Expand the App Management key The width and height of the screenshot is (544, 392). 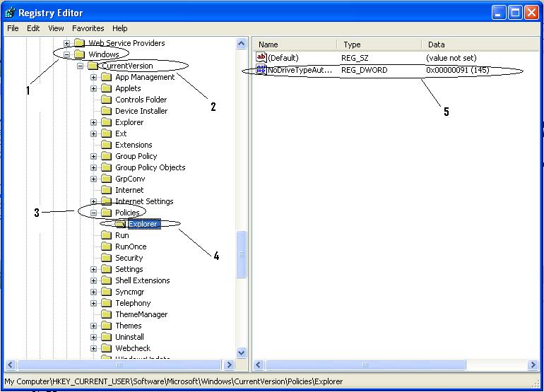93,77
